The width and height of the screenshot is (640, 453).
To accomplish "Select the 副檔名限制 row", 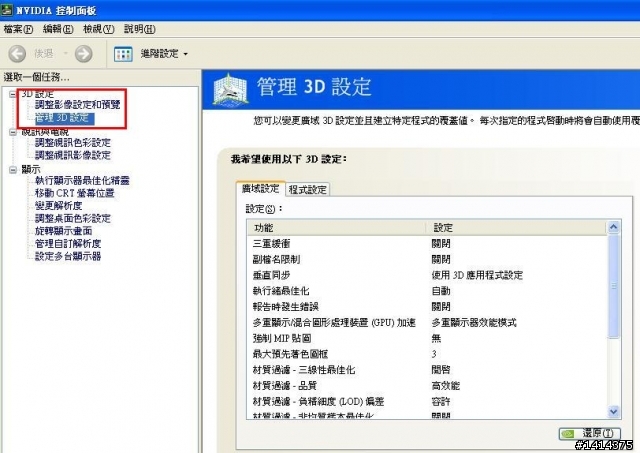I will click(x=427, y=260).
